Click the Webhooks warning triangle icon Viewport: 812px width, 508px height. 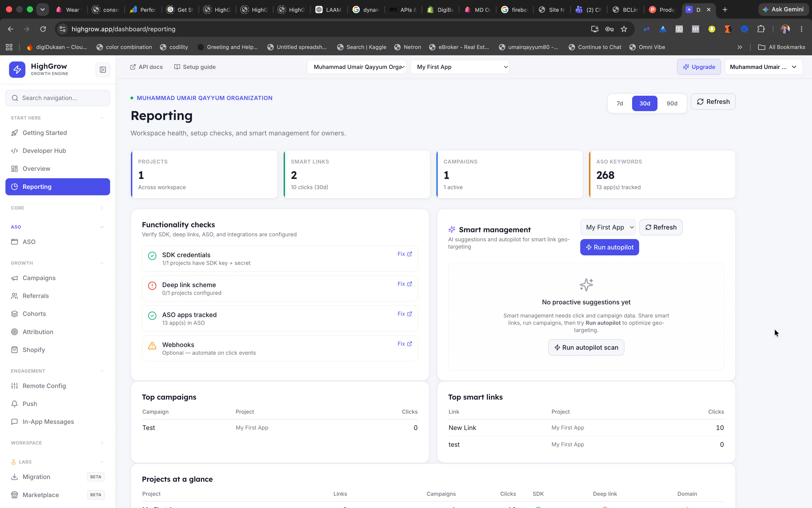click(x=152, y=346)
